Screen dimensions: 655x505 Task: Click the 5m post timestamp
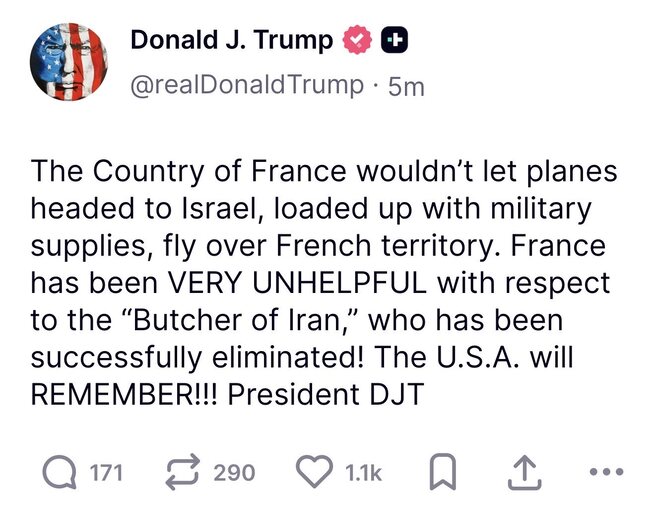(x=406, y=86)
